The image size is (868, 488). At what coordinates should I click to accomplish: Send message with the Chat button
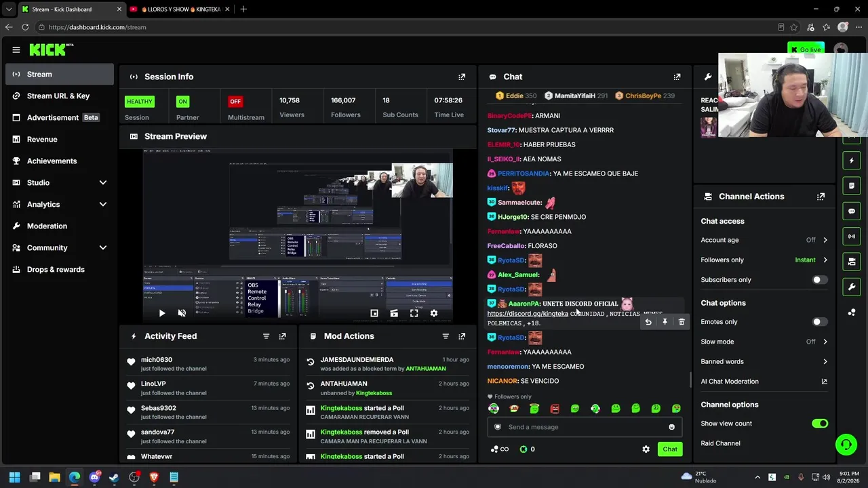pos(670,449)
